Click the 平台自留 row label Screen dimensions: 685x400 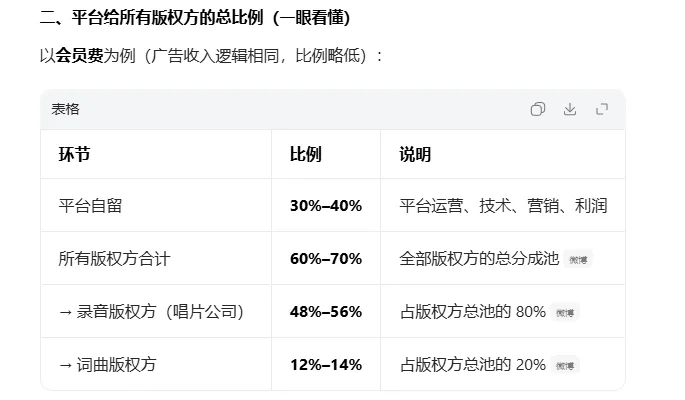(x=90, y=206)
